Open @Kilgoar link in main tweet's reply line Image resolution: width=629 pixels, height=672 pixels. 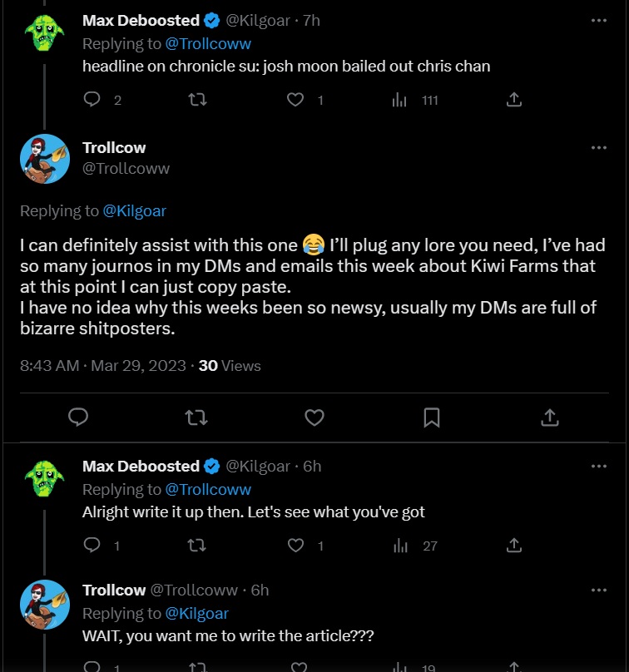click(x=135, y=211)
